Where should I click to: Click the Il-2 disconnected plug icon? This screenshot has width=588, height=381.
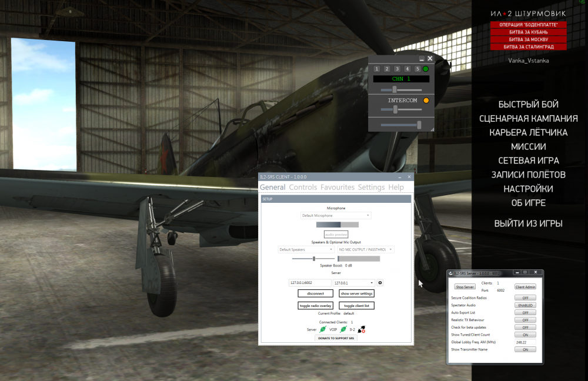point(362,329)
